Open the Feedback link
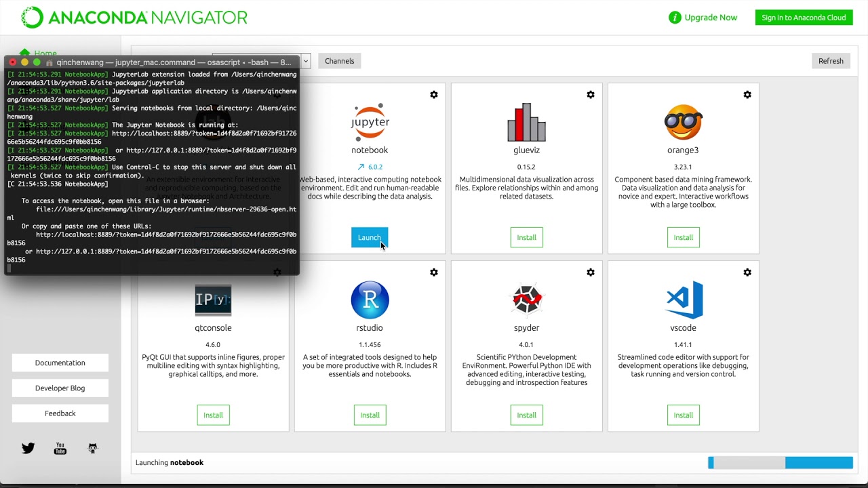Screen dimensions: 868x488 pos(60,413)
